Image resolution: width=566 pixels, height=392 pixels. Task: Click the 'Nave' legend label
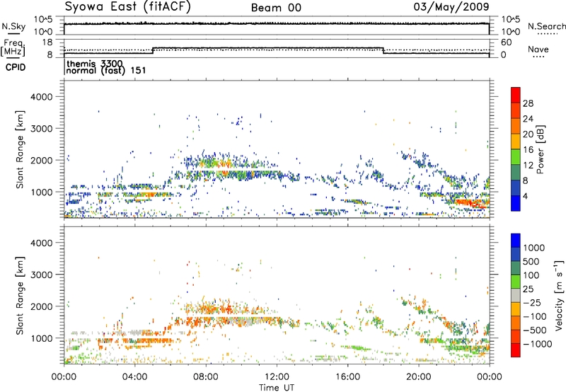pyautogui.click(x=538, y=49)
